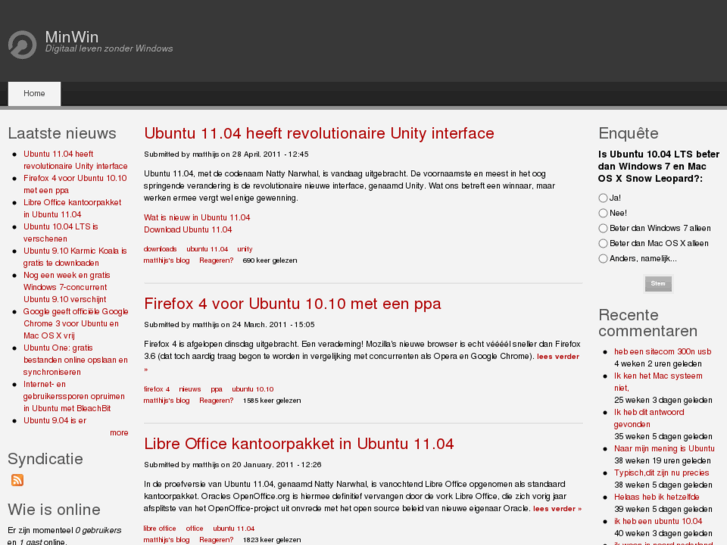The width and height of the screenshot is (727, 545).
Task: Open the RSS feed icon under Syndicatie
Action: coord(17,480)
